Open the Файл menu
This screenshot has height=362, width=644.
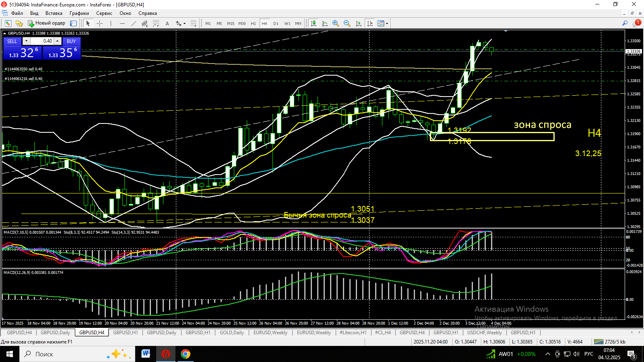click(17, 13)
